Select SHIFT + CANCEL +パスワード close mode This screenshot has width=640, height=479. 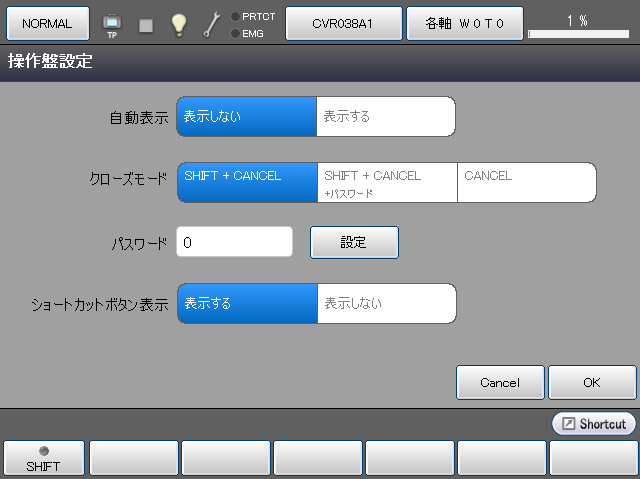[387, 182]
